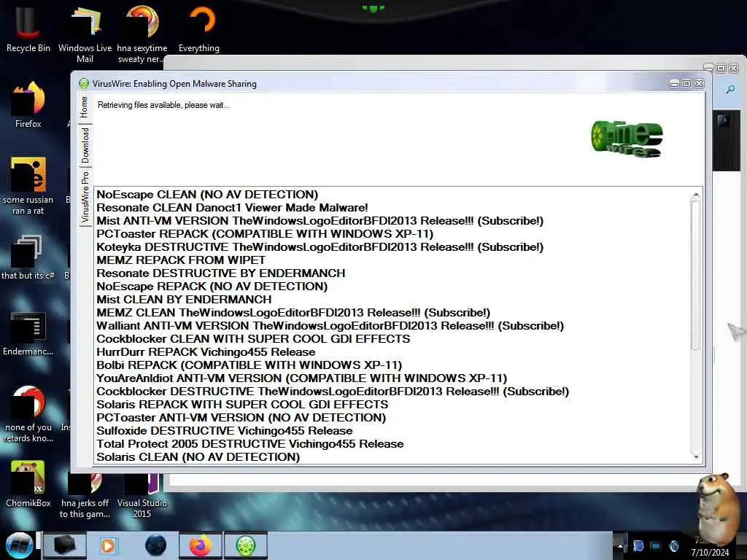The image size is (747, 560).
Task: Open the ChomikBox desktop icon
Action: coord(28,484)
